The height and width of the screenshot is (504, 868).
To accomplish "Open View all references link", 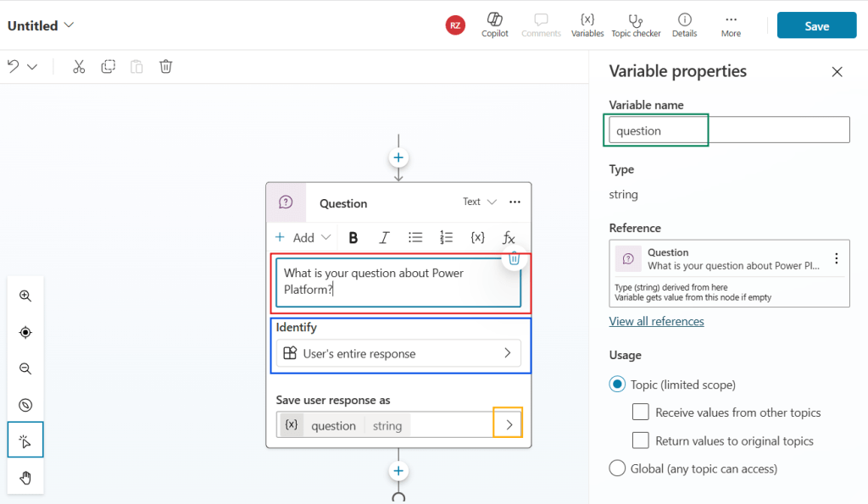I will pos(655,321).
